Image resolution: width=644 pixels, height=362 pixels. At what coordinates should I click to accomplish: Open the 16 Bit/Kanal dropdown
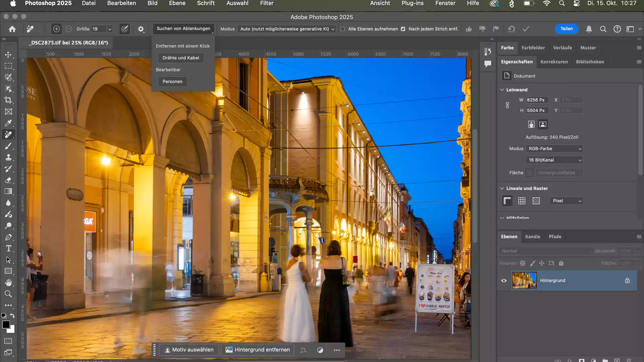coord(554,160)
